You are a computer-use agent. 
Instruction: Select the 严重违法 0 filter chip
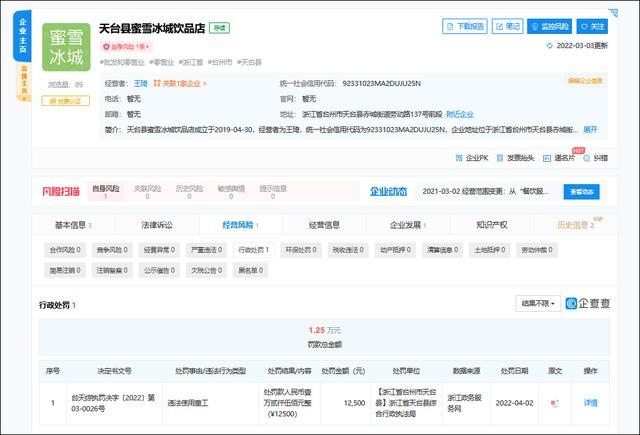(x=207, y=250)
